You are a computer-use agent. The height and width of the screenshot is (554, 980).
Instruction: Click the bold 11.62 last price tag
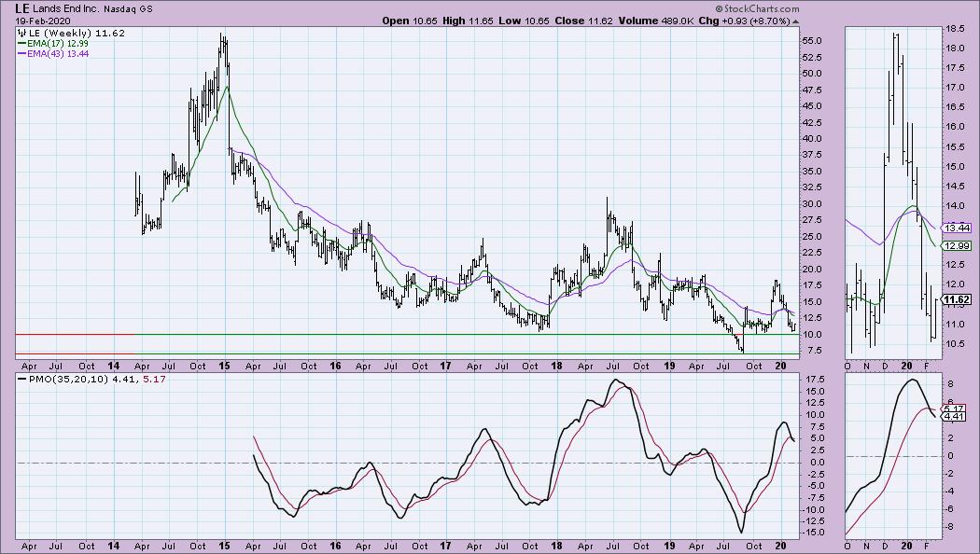point(957,299)
